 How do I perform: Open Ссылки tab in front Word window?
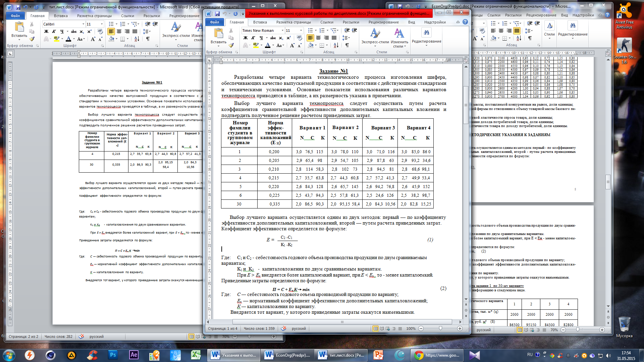327,22
